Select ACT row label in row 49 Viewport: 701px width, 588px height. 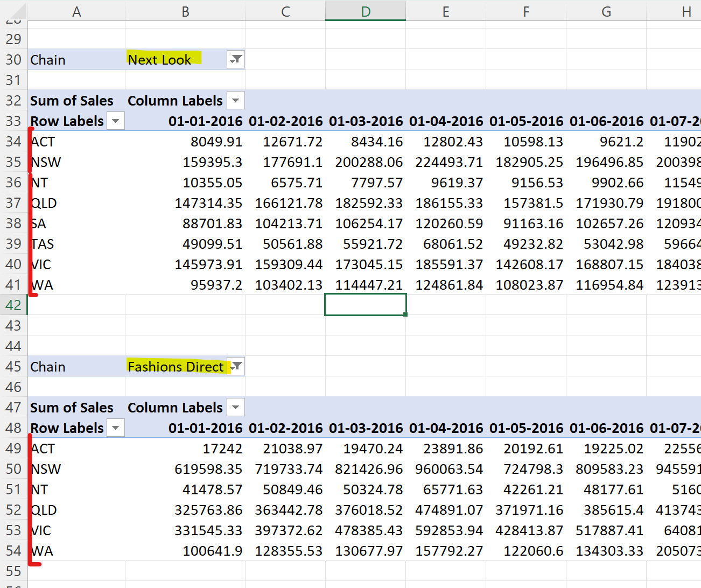76,448
